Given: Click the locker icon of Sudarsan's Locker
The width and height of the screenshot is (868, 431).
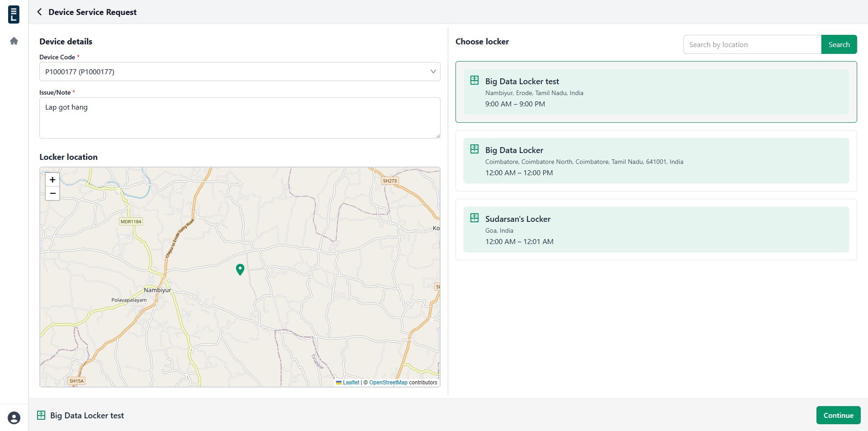Looking at the screenshot, I should click(x=474, y=218).
